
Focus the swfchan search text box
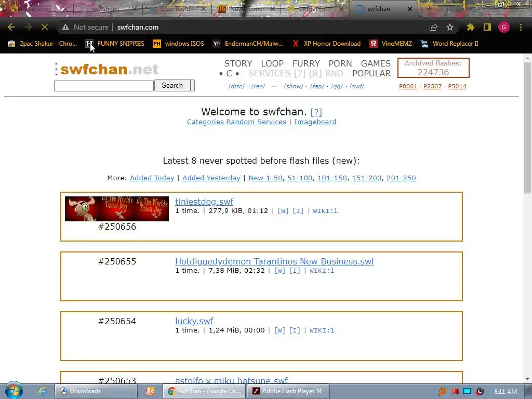(x=104, y=86)
